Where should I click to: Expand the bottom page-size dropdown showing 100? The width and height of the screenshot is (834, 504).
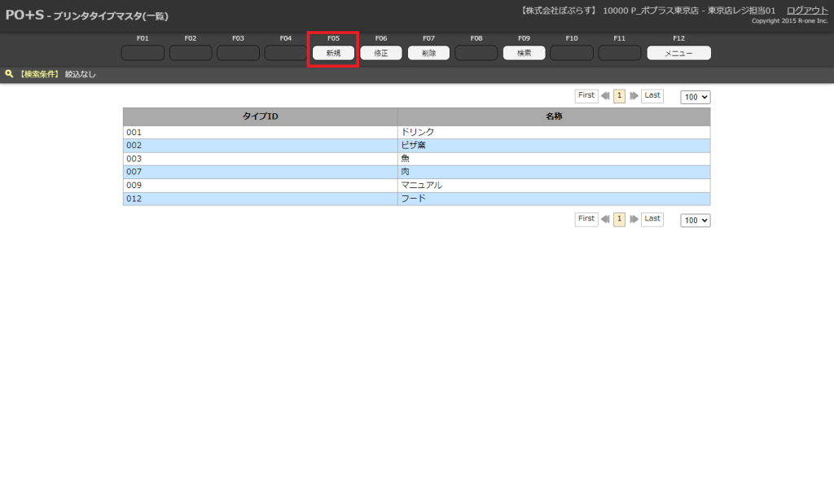(x=696, y=221)
